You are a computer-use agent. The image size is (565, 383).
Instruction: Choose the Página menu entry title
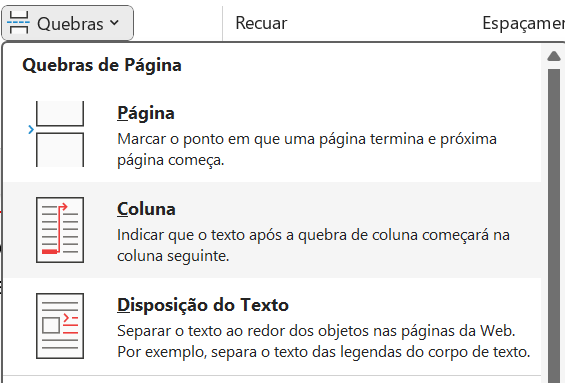point(146,113)
